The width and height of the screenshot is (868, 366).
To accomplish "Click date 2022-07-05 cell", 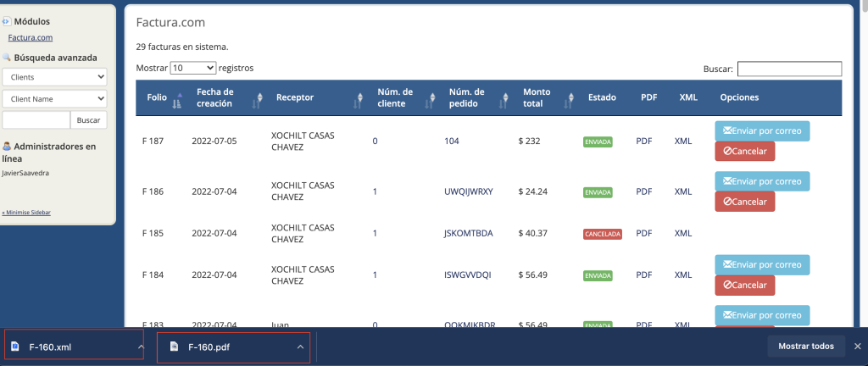I will point(214,141).
